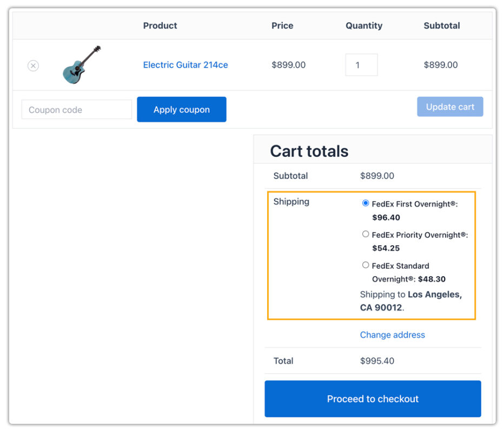Image resolution: width=504 pixels, height=433 pixels.
Task: Click the Quantity column header
Action: (364, 25)
